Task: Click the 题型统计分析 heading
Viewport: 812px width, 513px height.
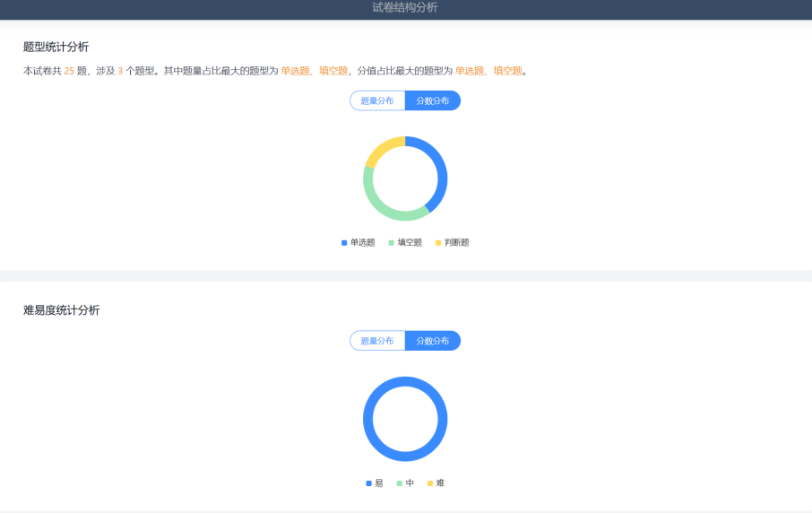Action: [x=56, y=48]
